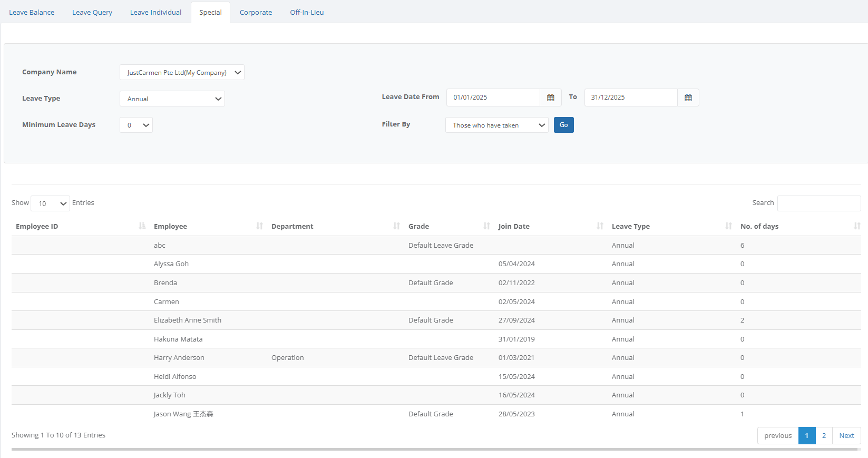Click employee name Carmen
868x458 pixels.
pos(167,301)
